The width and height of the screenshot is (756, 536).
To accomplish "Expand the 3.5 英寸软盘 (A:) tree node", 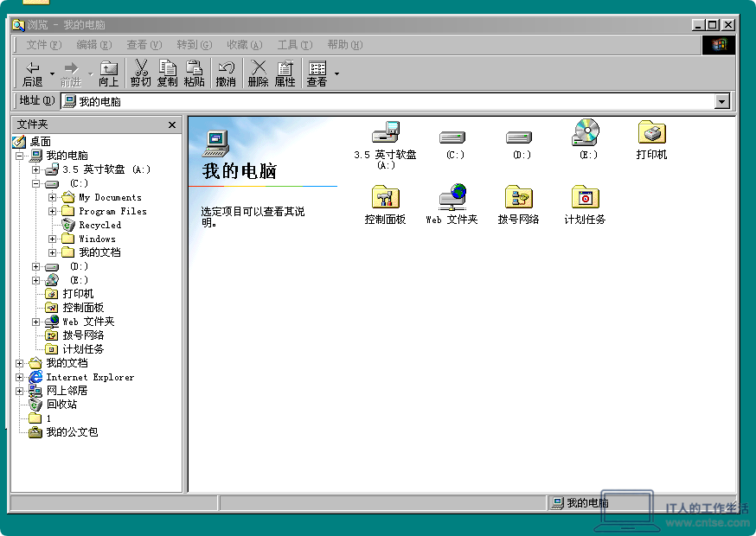I will click(35, 169).
